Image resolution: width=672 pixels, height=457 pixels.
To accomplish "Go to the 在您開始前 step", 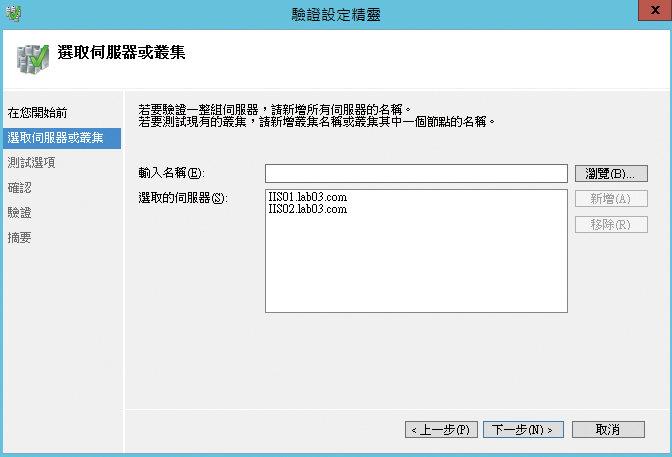I will 37,113.
